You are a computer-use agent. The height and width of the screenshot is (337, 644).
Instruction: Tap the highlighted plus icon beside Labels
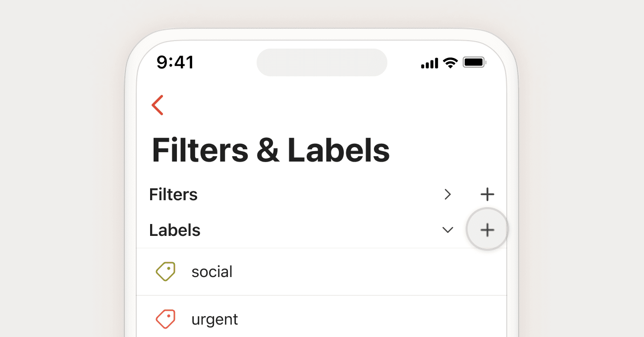[x=487, y=229]
